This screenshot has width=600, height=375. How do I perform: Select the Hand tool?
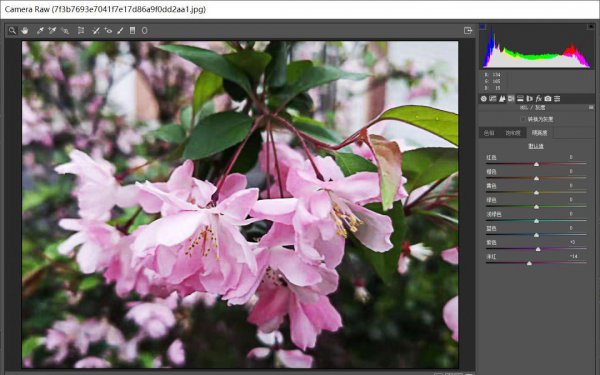tap(25, 31)
